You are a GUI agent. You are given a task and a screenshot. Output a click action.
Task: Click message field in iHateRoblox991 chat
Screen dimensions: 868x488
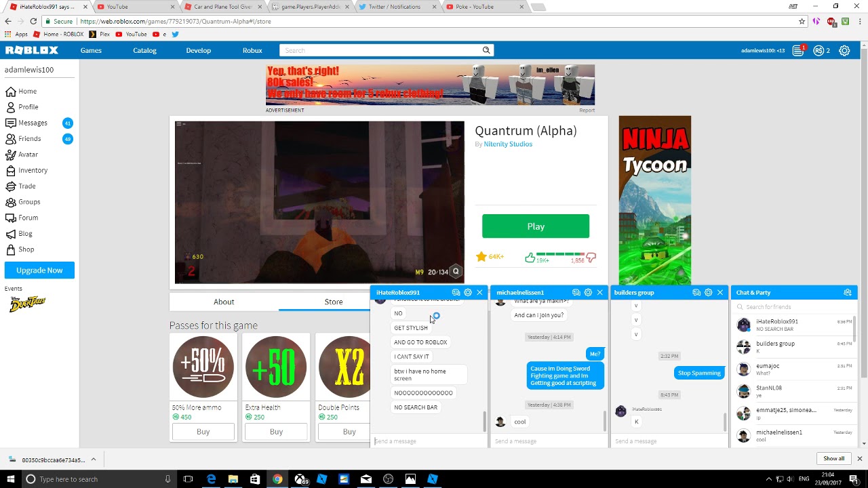429,441
